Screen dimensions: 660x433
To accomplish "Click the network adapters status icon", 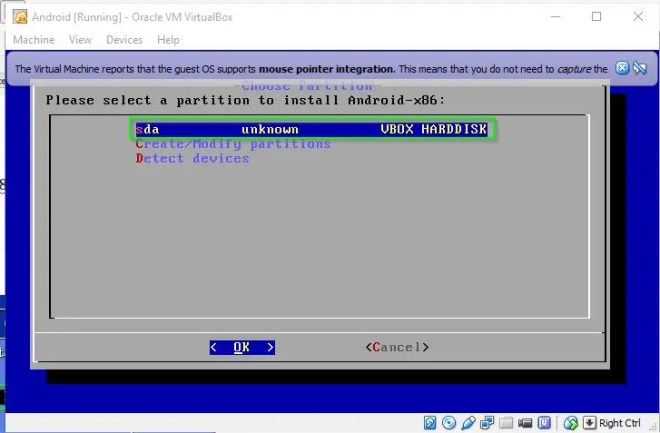I will pyautogui.click(x=487, y=422).
